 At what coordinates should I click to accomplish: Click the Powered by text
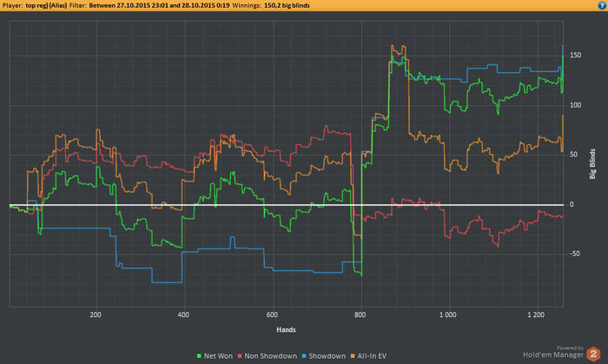[570, 348]
